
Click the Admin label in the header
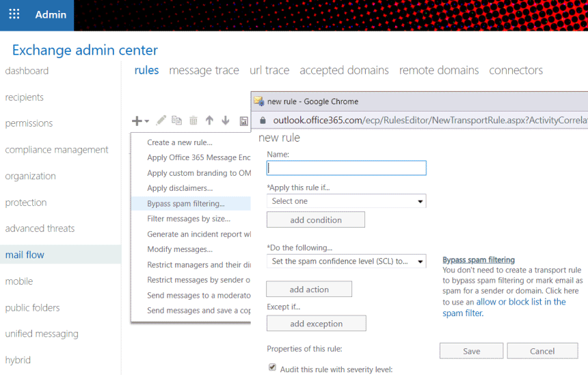(51, 14)
